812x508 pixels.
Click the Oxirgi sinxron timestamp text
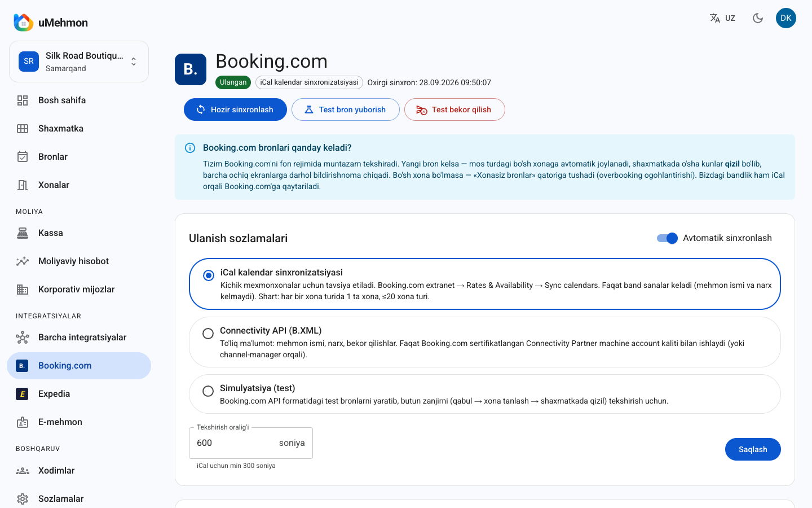tap(429, 82)
